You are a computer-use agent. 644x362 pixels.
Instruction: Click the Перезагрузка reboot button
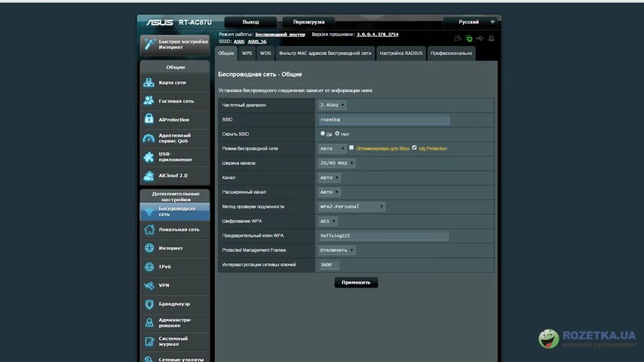tap(308, 22)
